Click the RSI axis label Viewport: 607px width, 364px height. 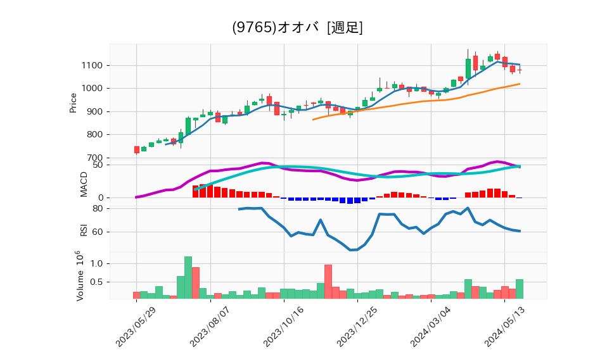(x=84, y=230)
